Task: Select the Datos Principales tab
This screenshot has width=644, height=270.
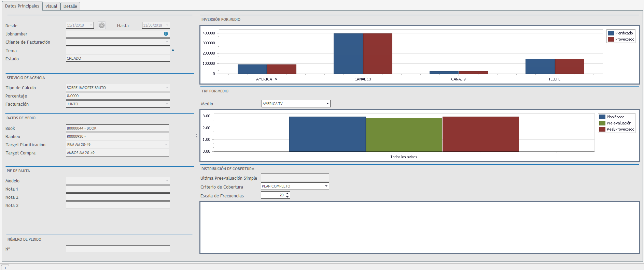Action: pyautogui.click(x=22, y=6)
